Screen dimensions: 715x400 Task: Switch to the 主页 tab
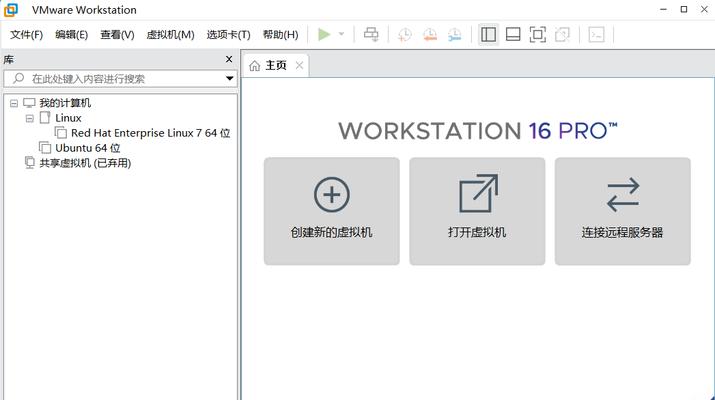point(276,65)
